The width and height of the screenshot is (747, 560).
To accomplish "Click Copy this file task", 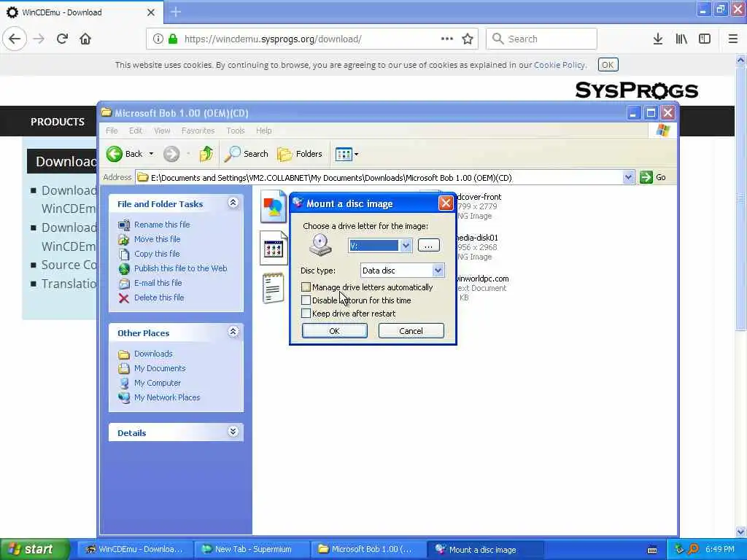I will coord(157,254).
